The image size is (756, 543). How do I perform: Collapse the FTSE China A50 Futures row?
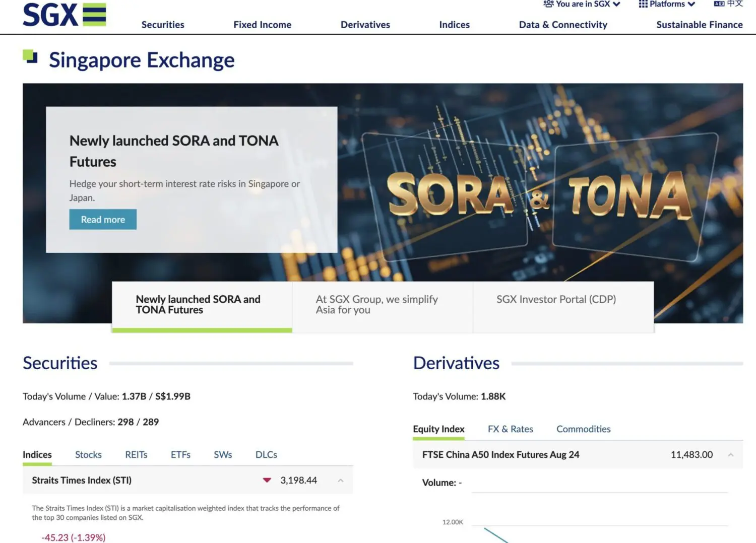(x=731, y=455)
